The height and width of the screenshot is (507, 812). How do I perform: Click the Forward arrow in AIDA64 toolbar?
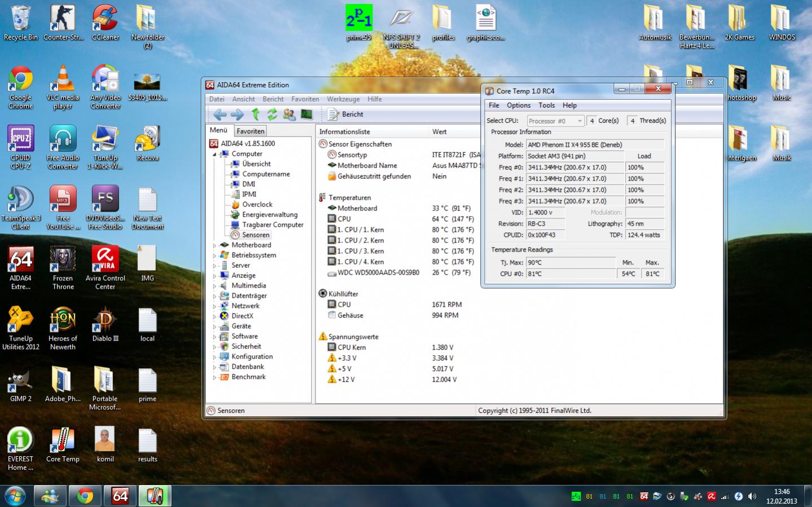click(238, 114)
